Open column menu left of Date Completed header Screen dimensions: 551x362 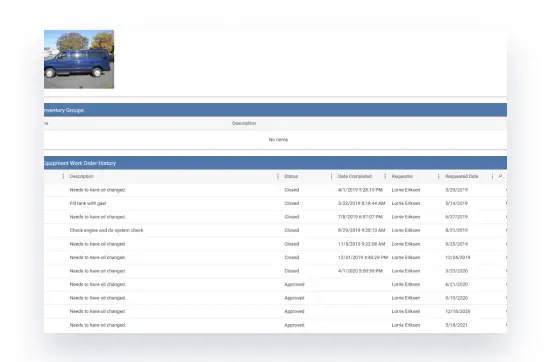point(331,176)
